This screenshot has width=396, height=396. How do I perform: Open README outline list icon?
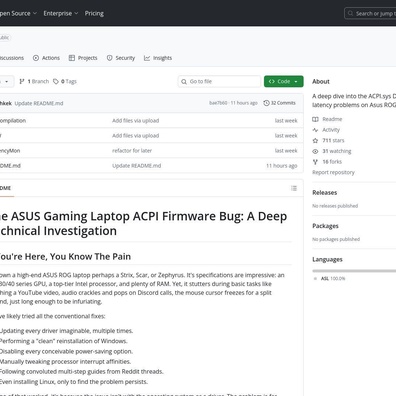(x=294, y=188)
